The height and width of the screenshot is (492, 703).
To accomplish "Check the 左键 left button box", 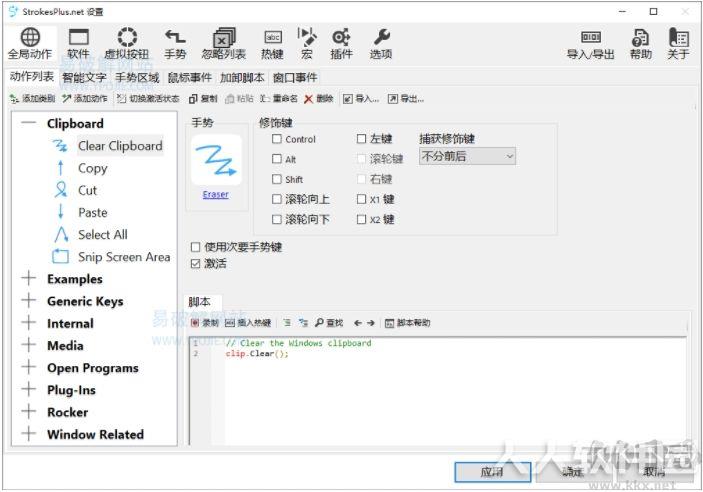I will coord(361,139).
